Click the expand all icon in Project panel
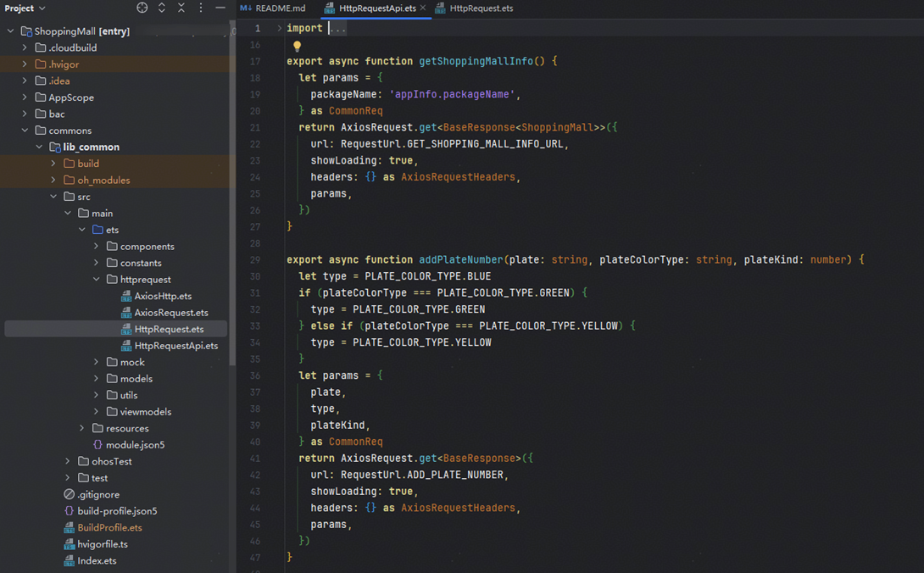This screenshot has height=573, width=924. coord(162,8)
